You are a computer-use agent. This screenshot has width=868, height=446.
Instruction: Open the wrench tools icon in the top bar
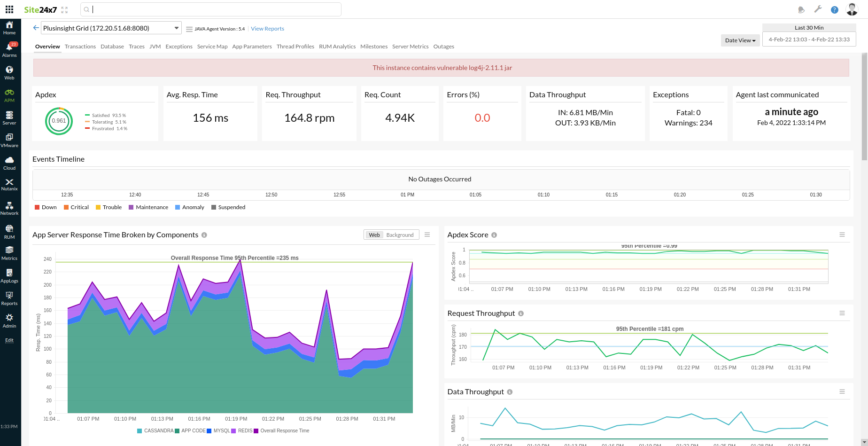pos(818,9)
